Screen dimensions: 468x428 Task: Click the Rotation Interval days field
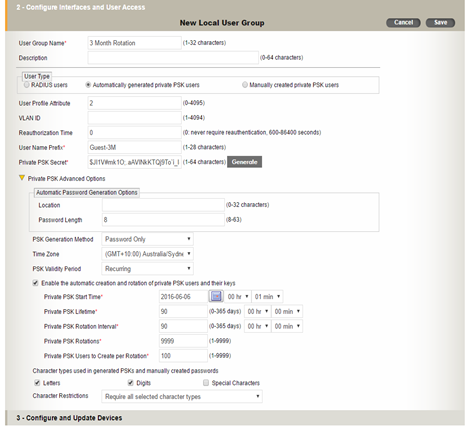point(183,326)
